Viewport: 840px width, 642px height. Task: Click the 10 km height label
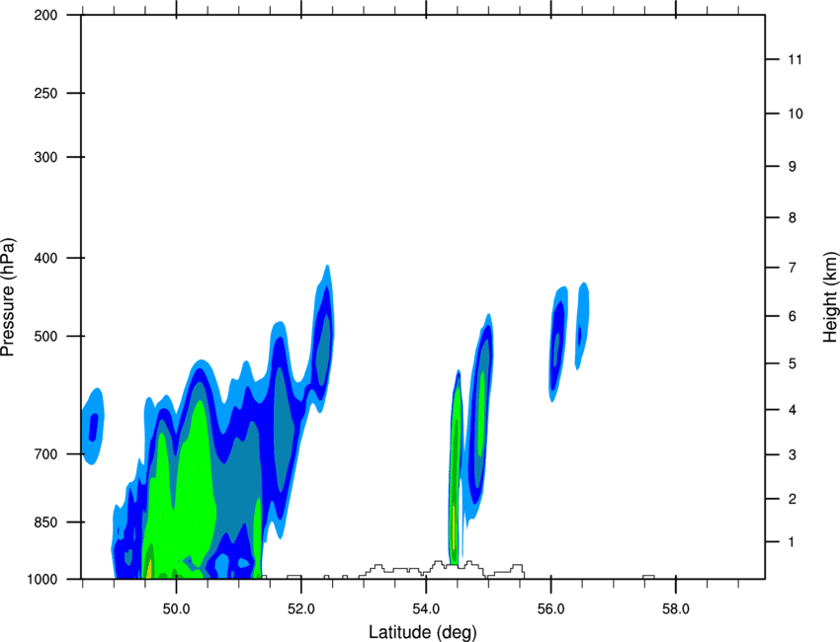(x=796, y=114)
